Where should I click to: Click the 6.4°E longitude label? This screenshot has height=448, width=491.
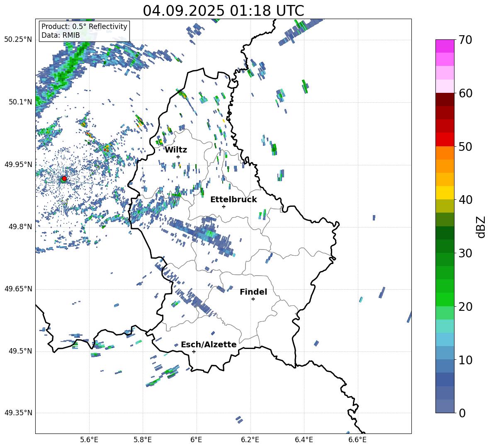pos(304,440)
